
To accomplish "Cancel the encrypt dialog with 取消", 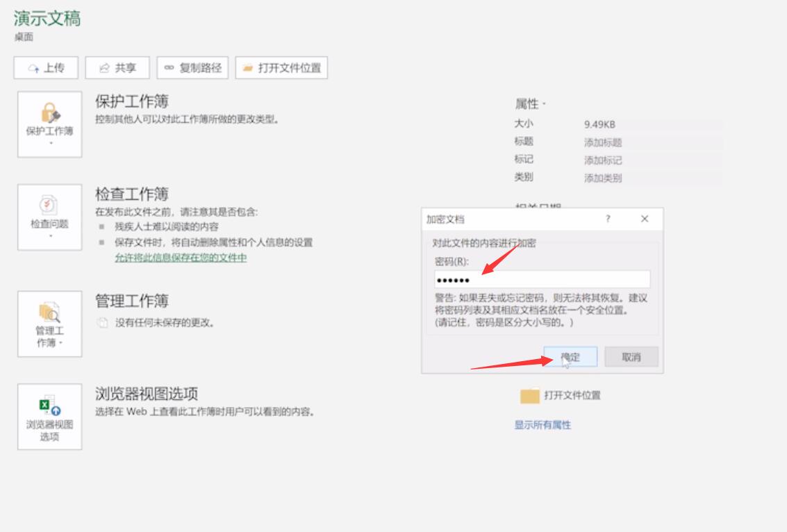I will [631, 357].
